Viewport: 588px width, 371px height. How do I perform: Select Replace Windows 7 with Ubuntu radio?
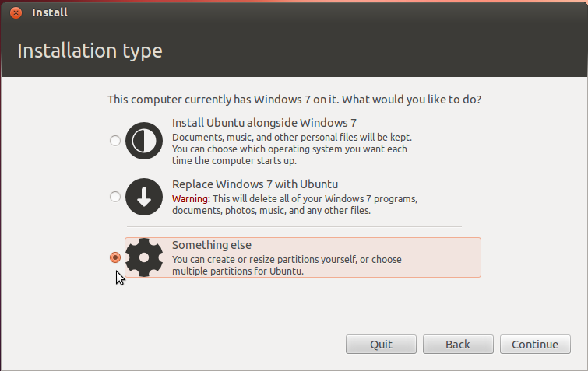click(x=115, y=197)
